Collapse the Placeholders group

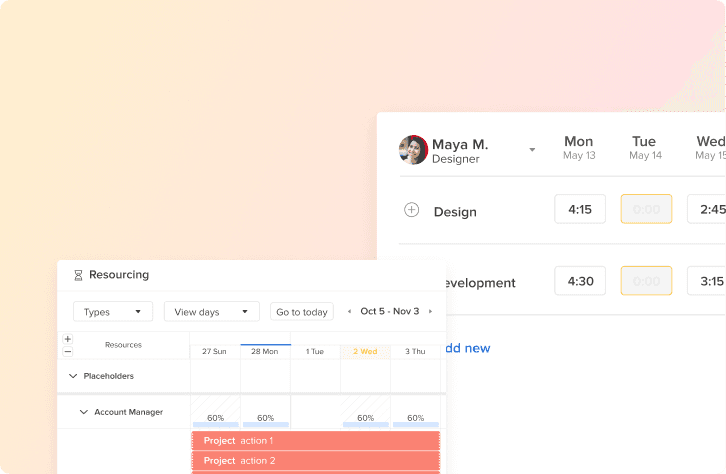point(73,376)
